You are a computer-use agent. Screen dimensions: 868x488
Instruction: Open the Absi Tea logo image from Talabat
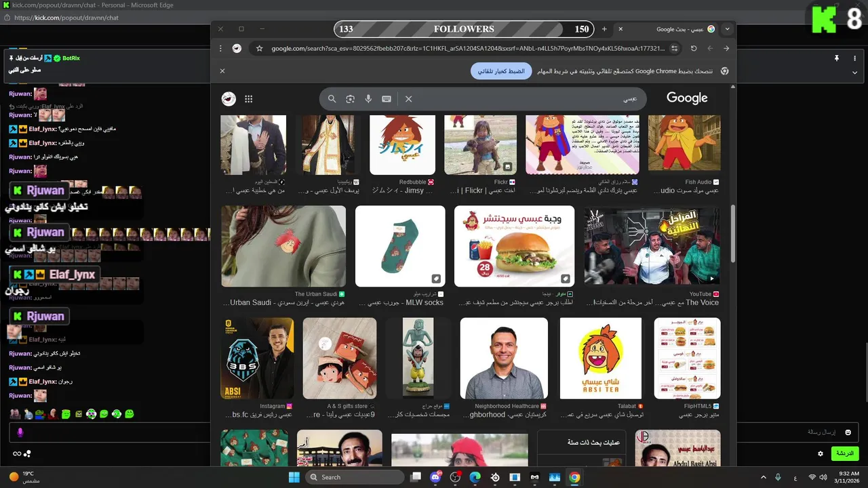tap(601, 359)
